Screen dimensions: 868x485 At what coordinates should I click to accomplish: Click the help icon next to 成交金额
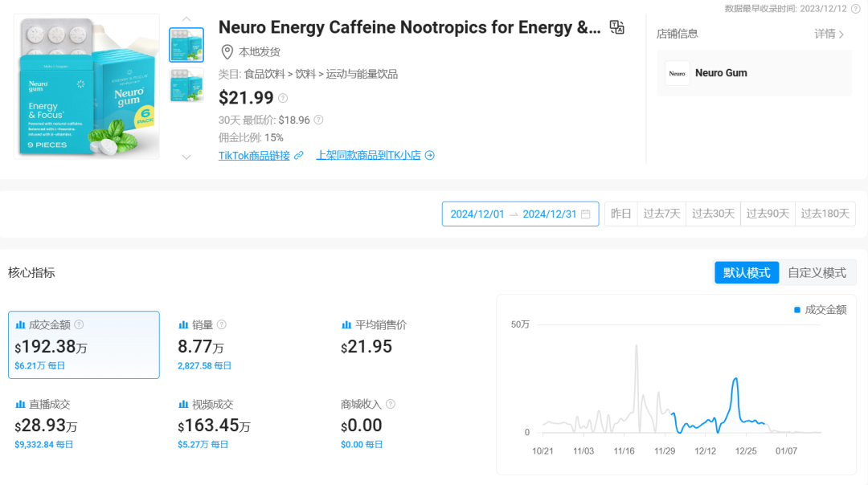pyautogui.click(x=79, y=325)
